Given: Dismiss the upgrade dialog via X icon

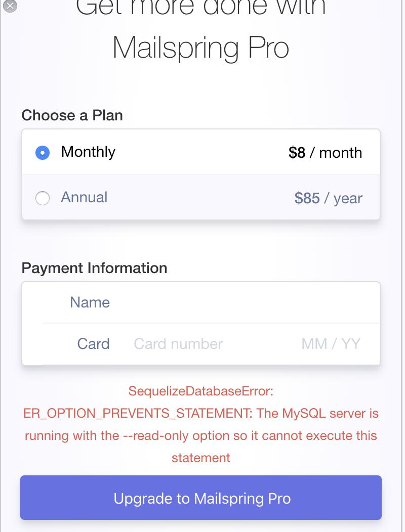Looking at the screenshot, I should [9, 7].
